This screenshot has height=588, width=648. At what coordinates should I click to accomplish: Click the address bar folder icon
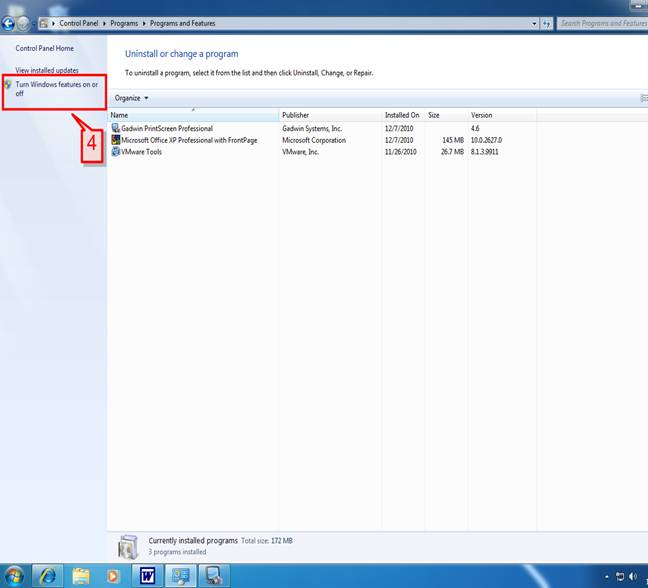(x=44, y=23)
